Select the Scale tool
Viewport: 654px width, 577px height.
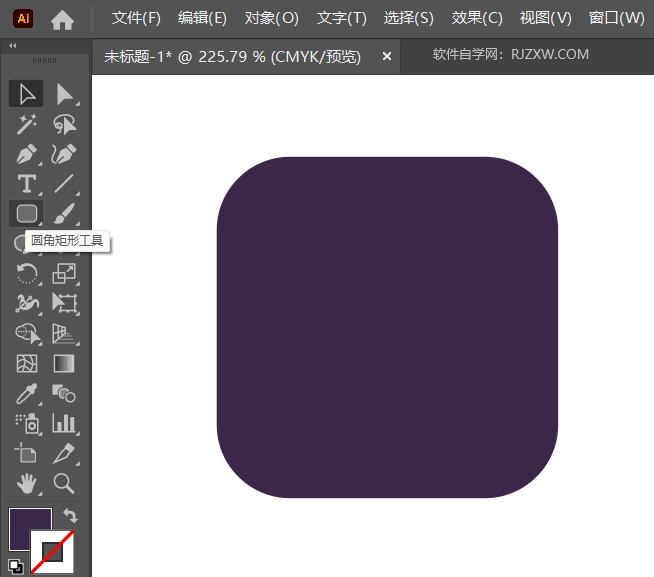point(64,274)
